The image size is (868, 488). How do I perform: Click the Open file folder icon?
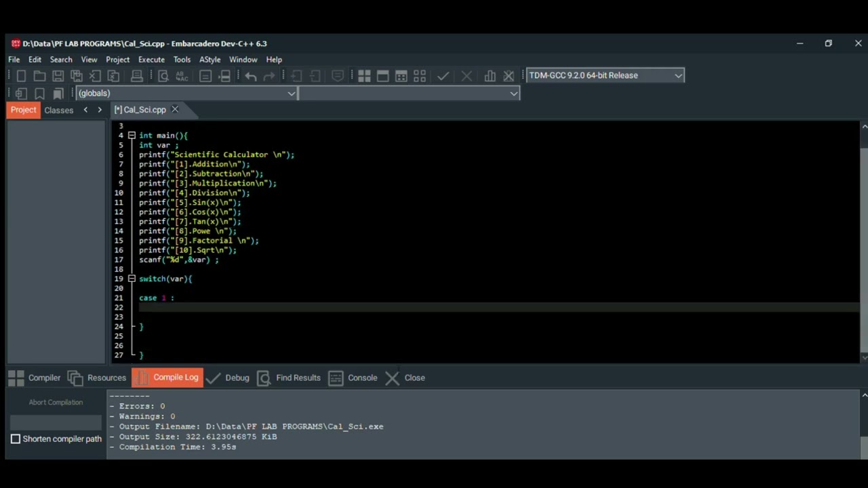(x=39, y=76)
